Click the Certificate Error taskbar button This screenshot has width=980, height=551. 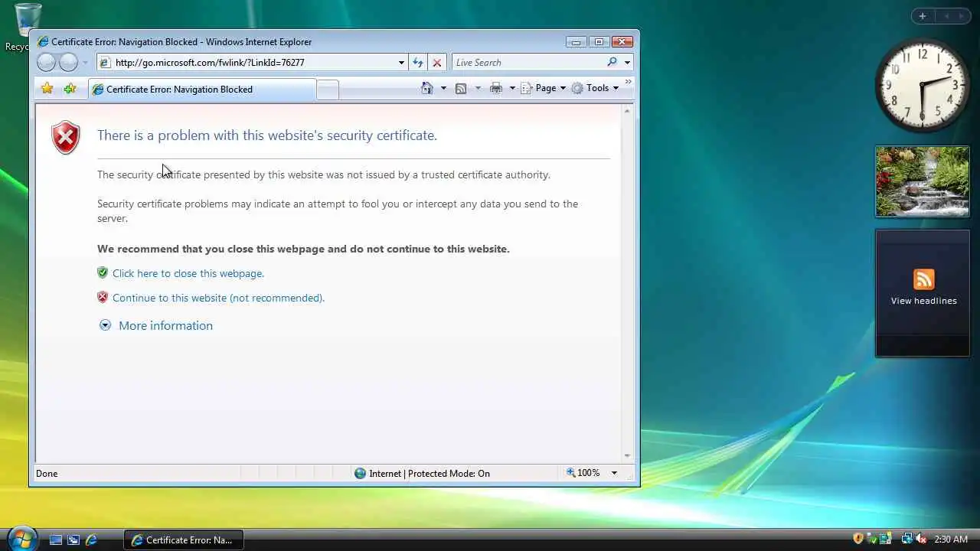[x=183, y=540]
